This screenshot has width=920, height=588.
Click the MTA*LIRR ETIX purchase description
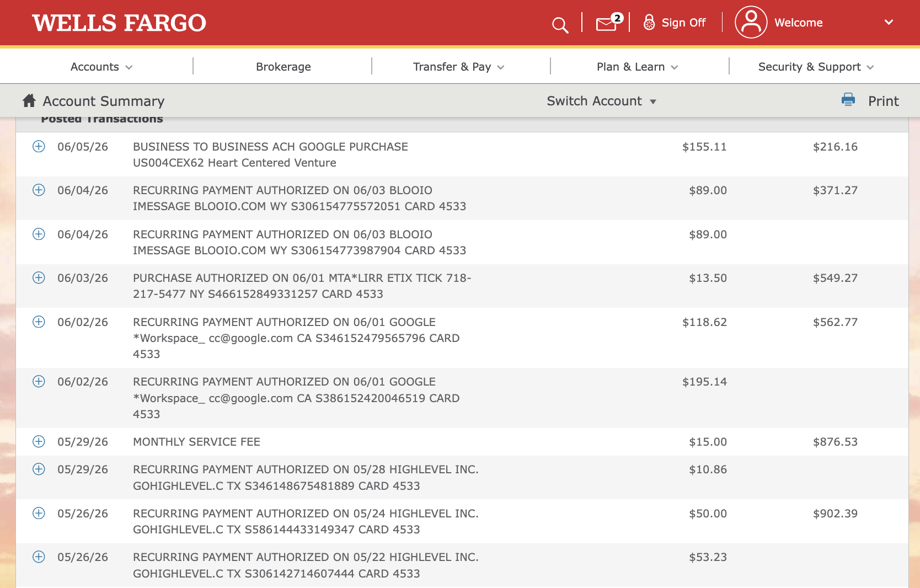(x=302, y=286)
